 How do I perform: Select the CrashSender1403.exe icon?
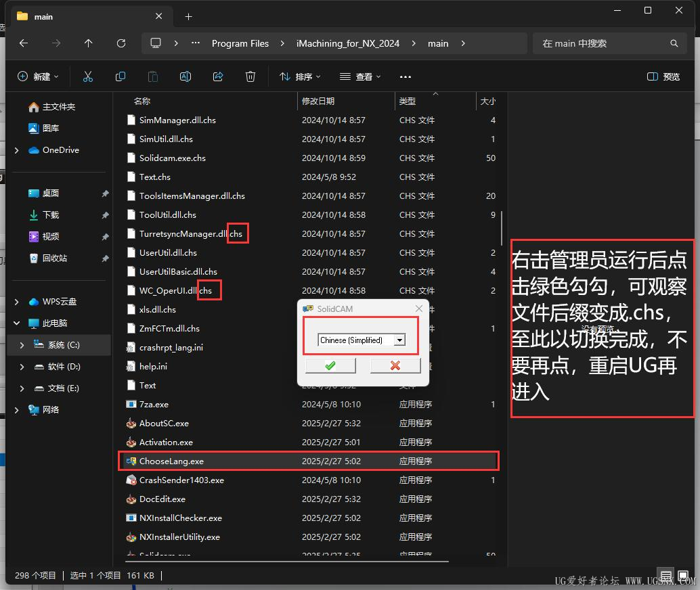pos(131,480)
